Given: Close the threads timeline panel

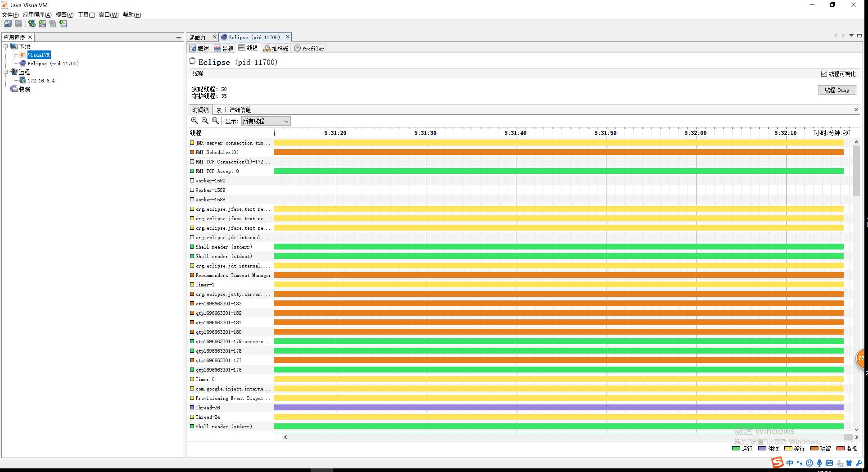Looking at the screenshot, I should 856,110.
